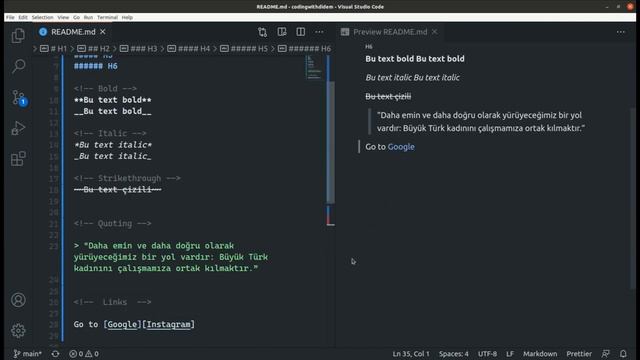640x360 pixels.
Task: Change indentation via Spaces: 4
Action: 453,354
